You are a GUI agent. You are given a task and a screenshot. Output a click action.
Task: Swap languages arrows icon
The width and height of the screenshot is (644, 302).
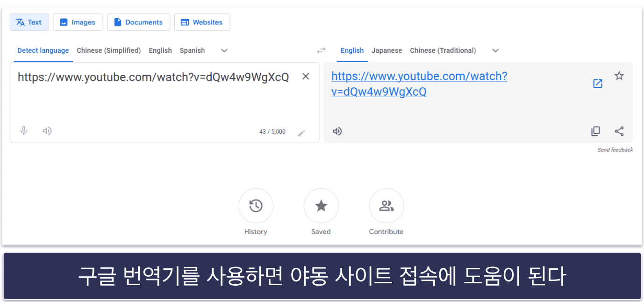(x=321, y=50)
